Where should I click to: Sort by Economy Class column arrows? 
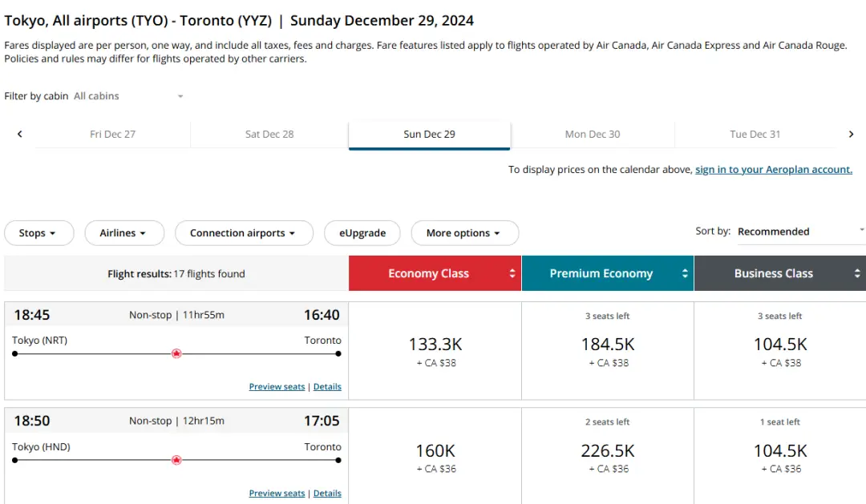tap(512, 274)
